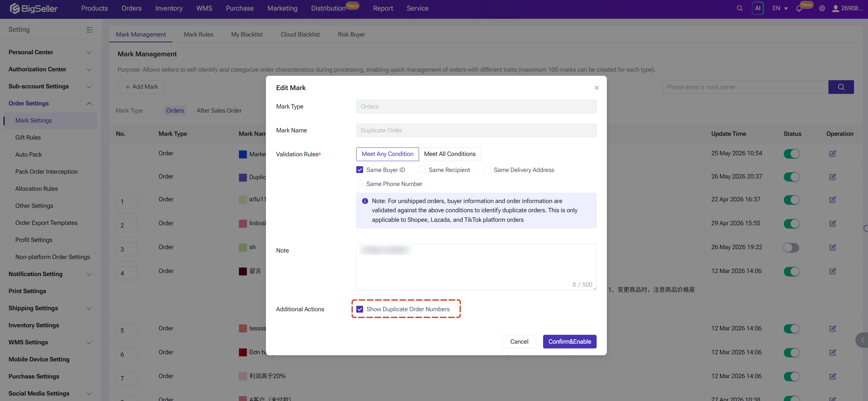Viewport: 868px width, 401px height.
Task: Edit the mark in row 5
Action: click(833, 329)
